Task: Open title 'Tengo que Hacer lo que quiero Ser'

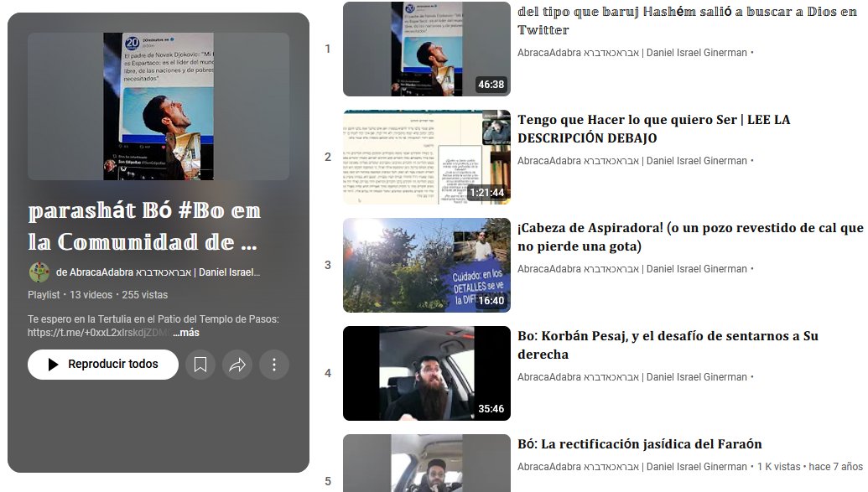Action: point(654,129)
